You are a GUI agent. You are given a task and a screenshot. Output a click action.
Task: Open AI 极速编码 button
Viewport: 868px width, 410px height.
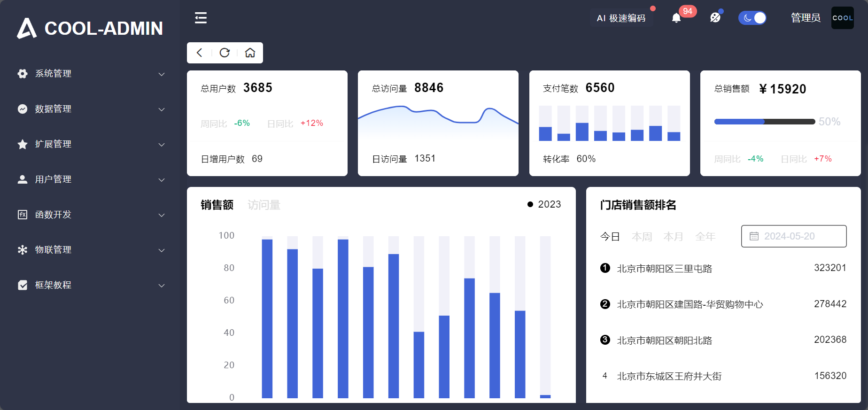click(621, 18)
